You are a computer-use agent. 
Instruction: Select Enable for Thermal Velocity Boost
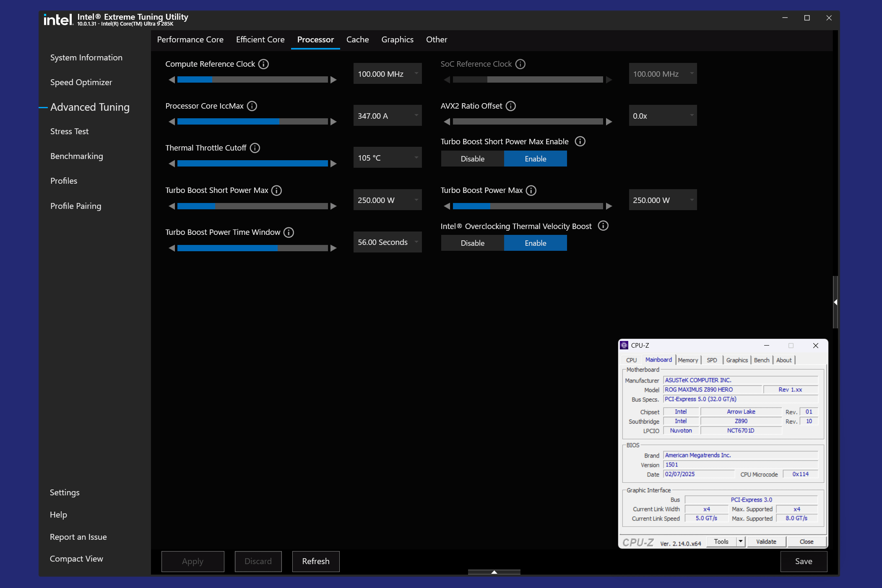pyautogui.click(x=535, y=243)
